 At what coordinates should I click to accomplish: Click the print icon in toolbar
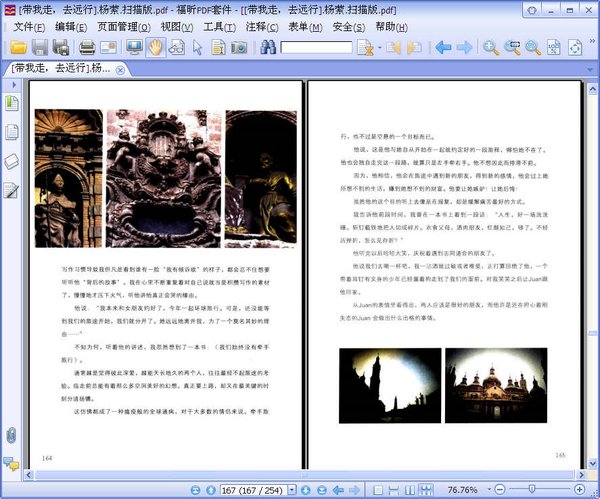tap(87, 47)
